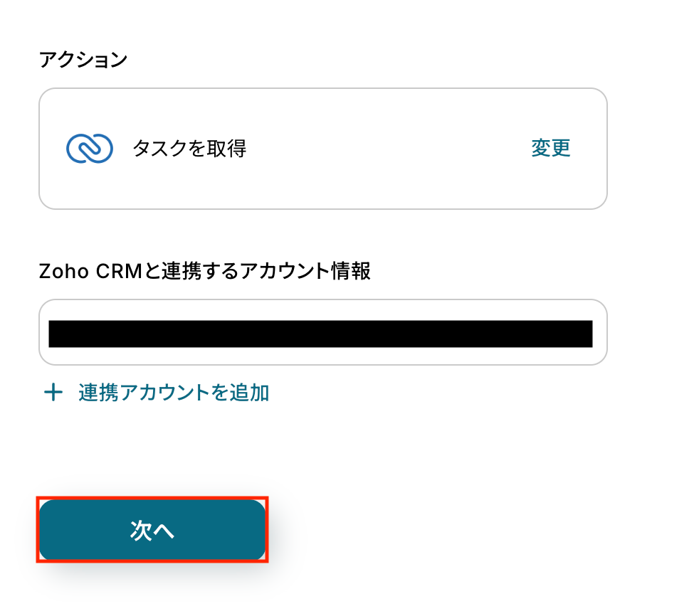
Task: Change the action via 変更
Action: click(550, 148)
